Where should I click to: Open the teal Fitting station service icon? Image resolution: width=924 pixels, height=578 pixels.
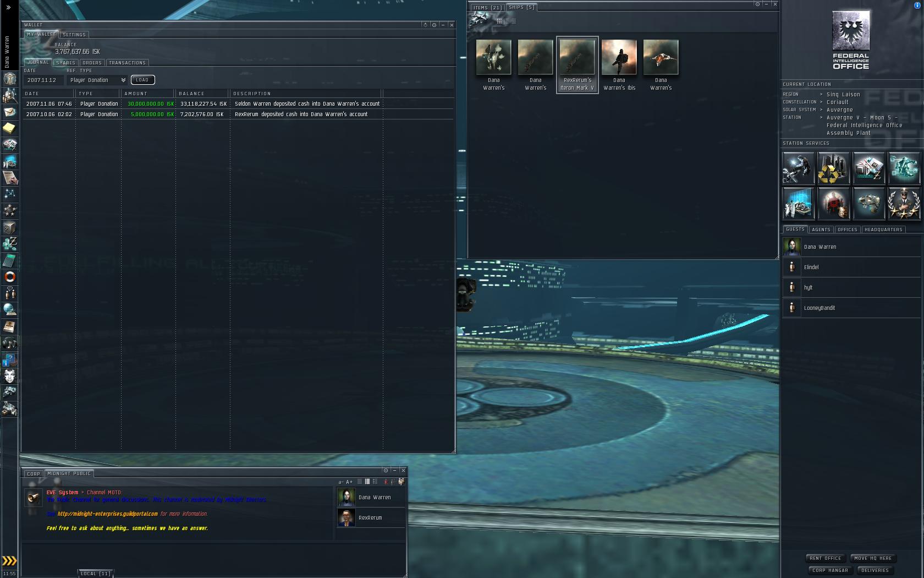coord(904,168)
